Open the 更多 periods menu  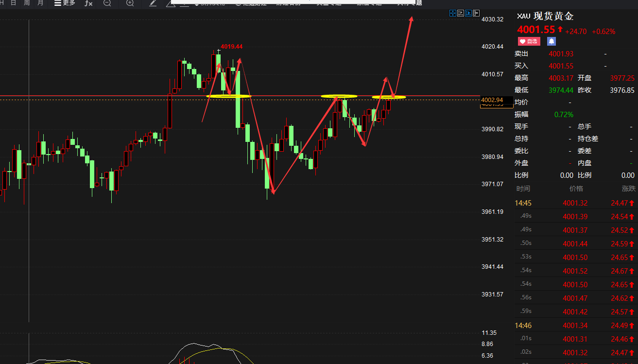tap(65, 3)
